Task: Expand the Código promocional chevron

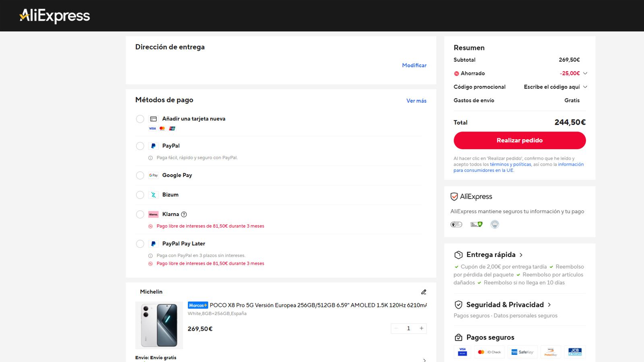Action: pos(585,87)
